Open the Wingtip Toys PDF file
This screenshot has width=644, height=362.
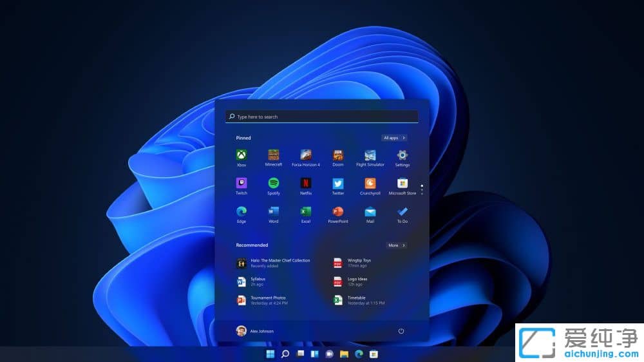click(x=358, y=263)
